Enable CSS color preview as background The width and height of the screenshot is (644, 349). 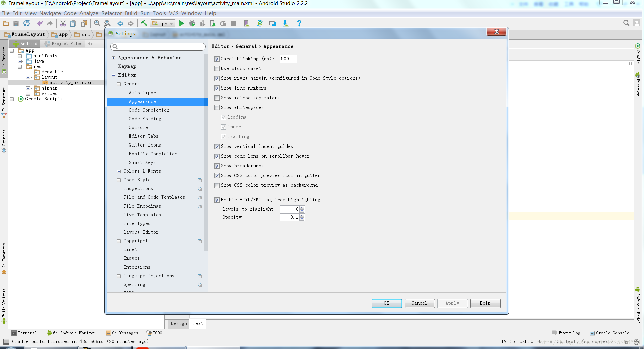pyautogui.click(x=217, y=185)
